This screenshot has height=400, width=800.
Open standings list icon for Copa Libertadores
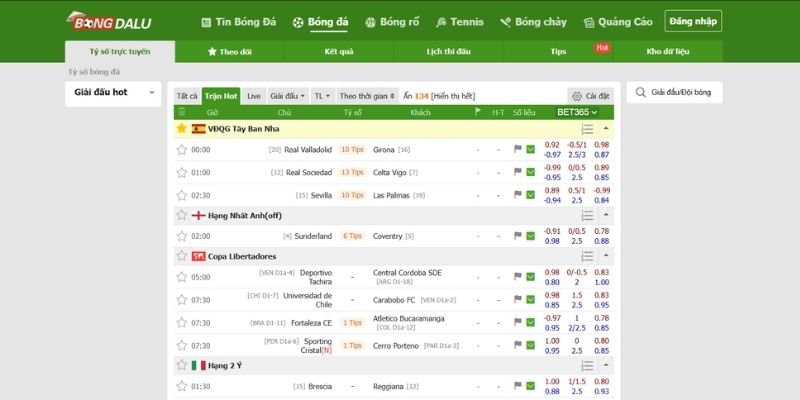click(x=587, y=257)
